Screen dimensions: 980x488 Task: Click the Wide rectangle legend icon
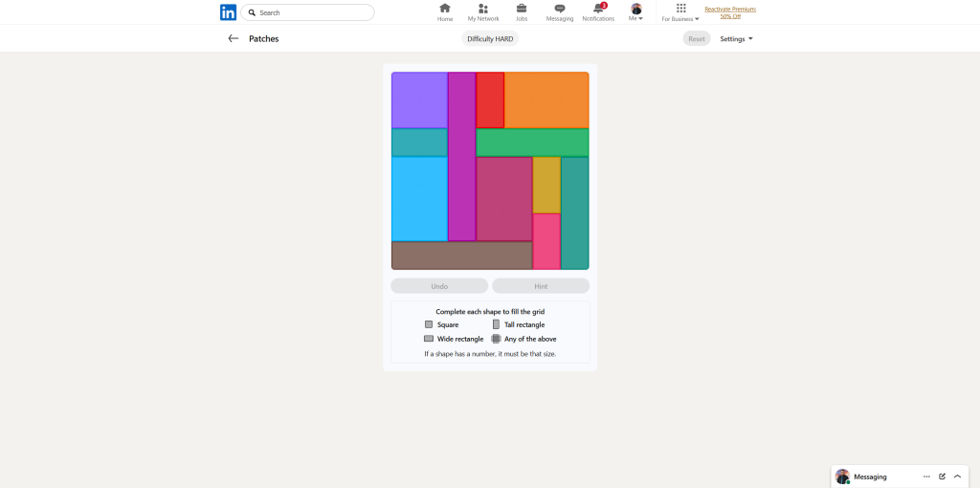click(x=429, y=339)
